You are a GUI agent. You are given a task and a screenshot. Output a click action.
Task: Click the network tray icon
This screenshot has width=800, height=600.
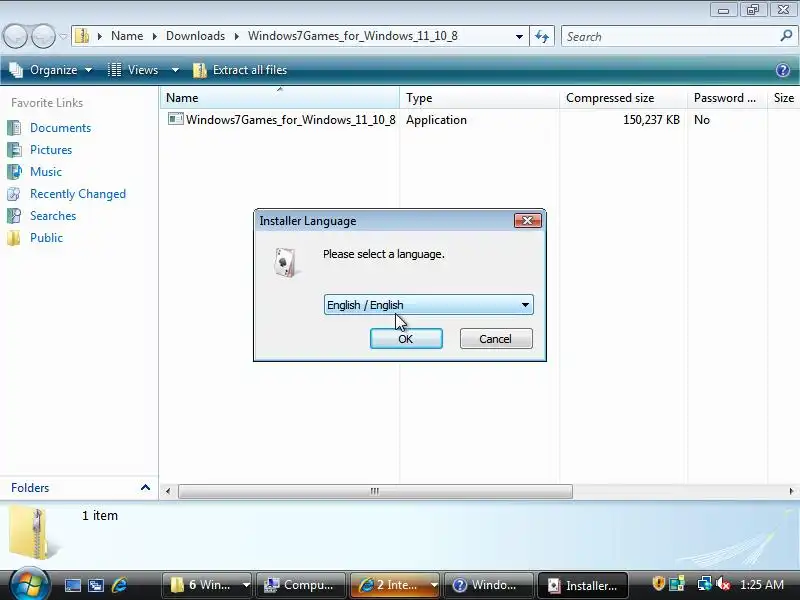point(704,584)
